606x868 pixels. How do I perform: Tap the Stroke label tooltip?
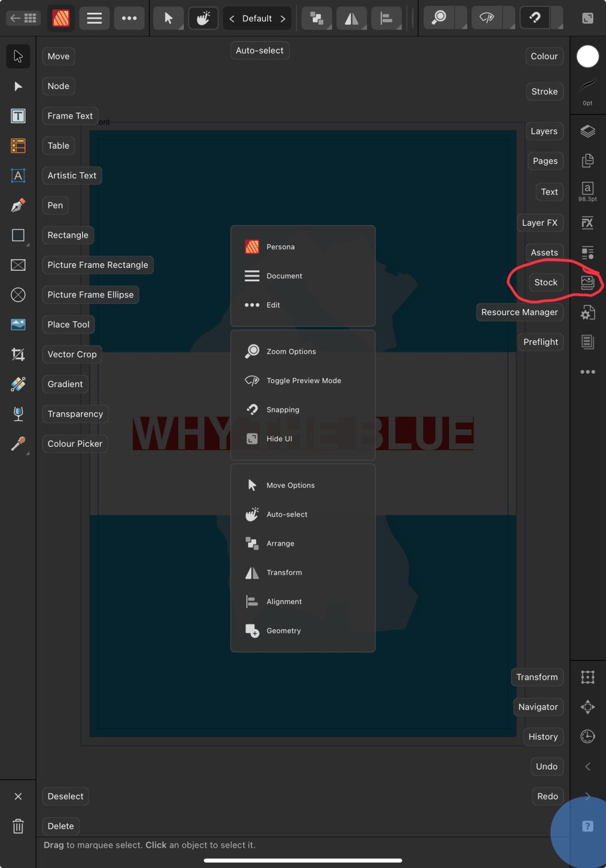click(545, 91)
